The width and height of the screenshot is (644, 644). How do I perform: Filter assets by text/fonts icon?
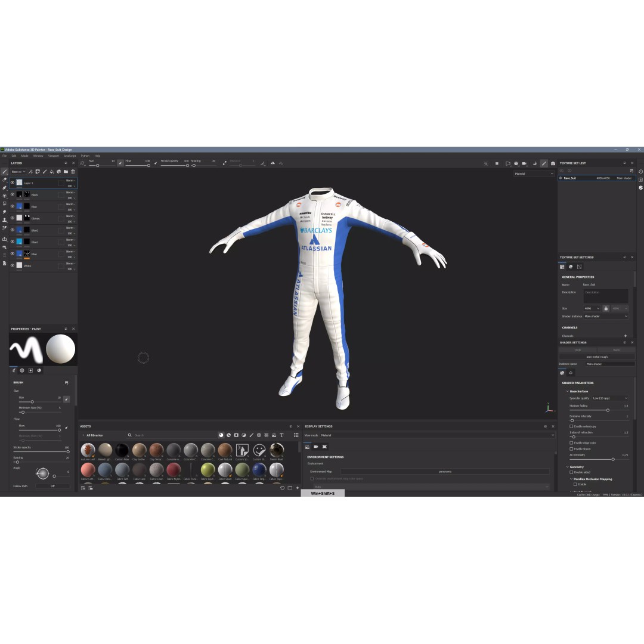[281, 435]
